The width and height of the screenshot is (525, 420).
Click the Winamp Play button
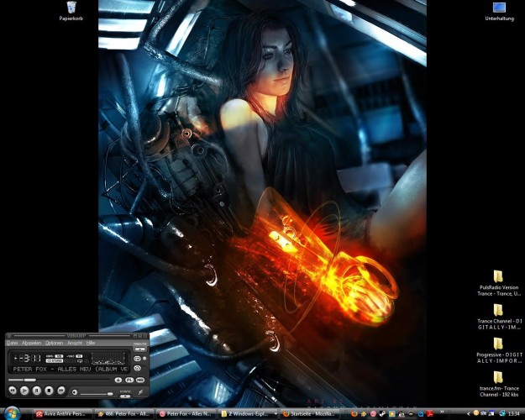click(24, 391)
